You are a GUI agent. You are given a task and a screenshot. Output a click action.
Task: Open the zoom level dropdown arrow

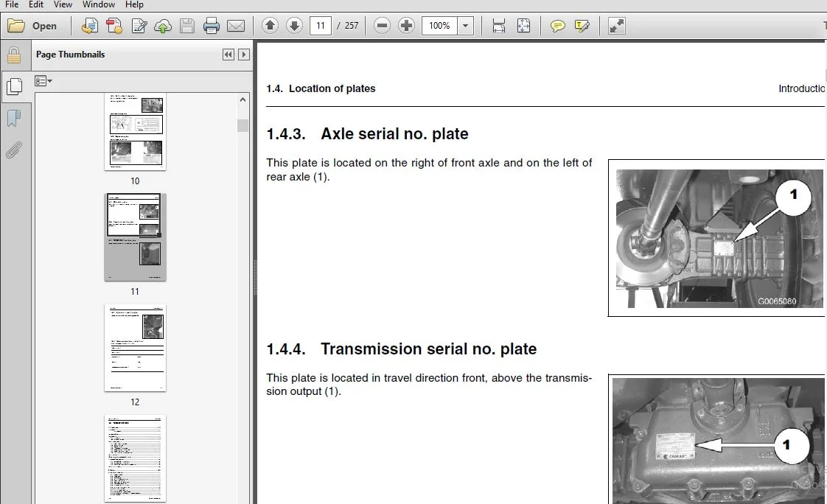click(465, 25)
